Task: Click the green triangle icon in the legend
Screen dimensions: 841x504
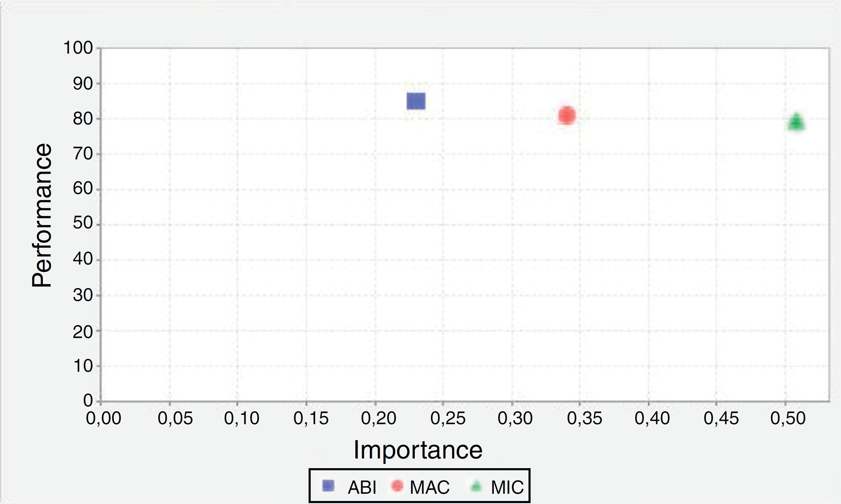Action: click(476, 486)
